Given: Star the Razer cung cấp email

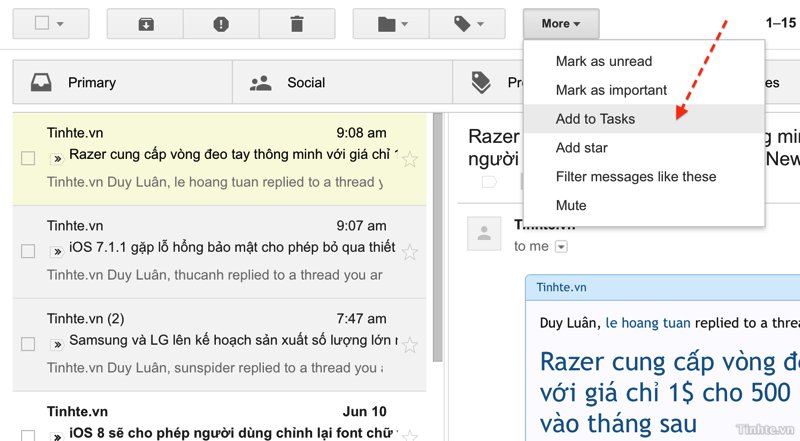Looking at the screenshot, I should pos(410,160).
